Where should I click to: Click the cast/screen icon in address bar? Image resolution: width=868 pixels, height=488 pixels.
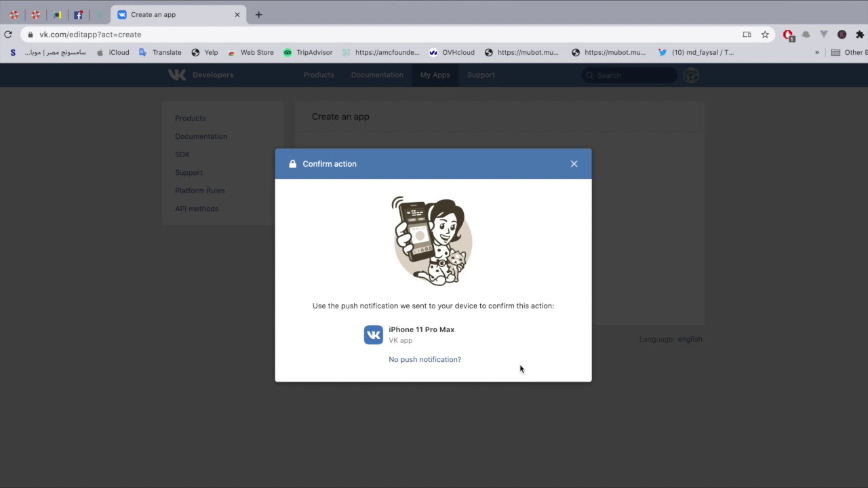pyautogui.click(x=747, y=35)
